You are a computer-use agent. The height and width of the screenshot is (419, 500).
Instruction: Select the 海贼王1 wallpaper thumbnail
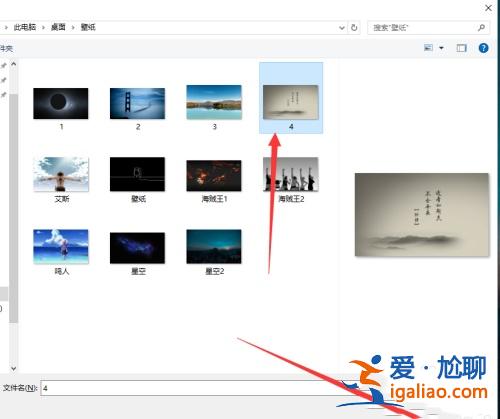pos(214,176)
